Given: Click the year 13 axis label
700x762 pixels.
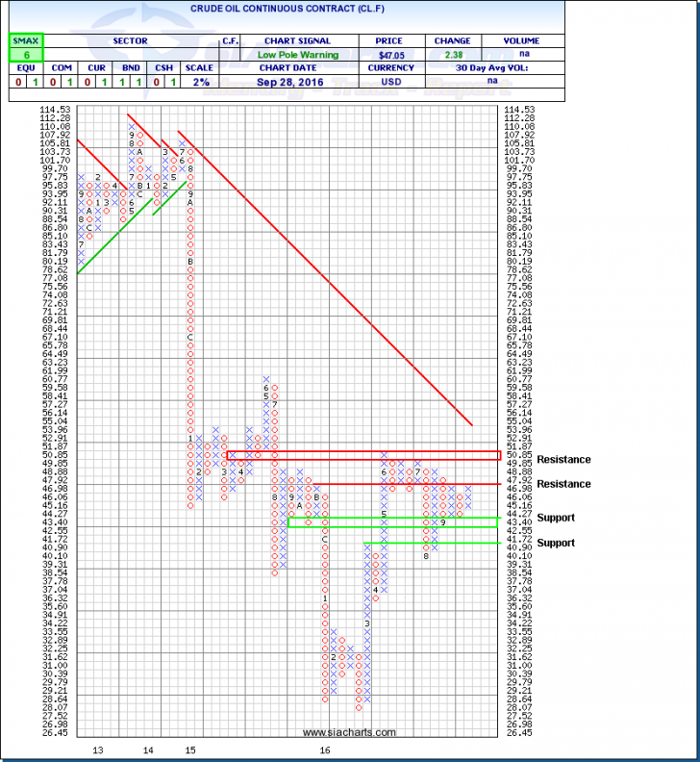Looking at the screenshot, I should [97, 749].
